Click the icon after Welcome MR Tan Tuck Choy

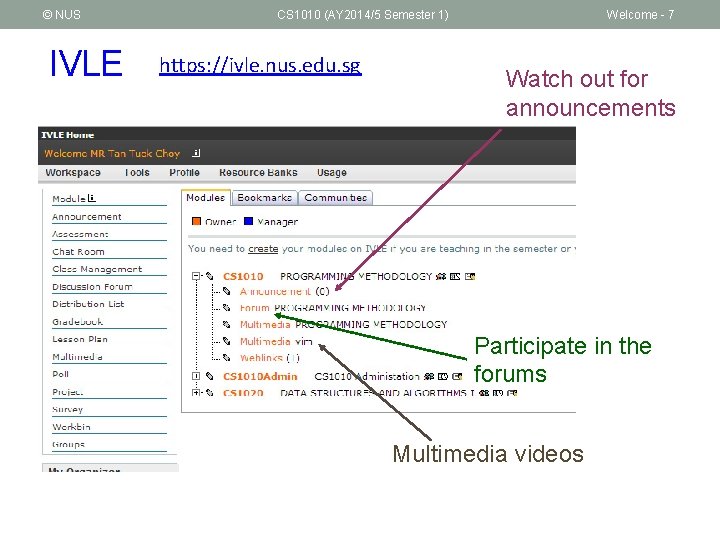point(196,153)
